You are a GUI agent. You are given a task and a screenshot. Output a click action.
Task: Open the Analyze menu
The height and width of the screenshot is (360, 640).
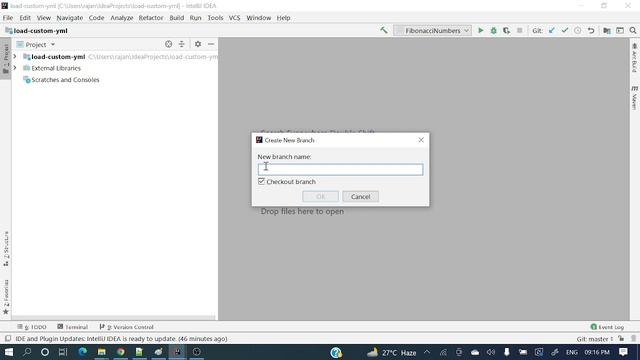[x=122, y=18]
